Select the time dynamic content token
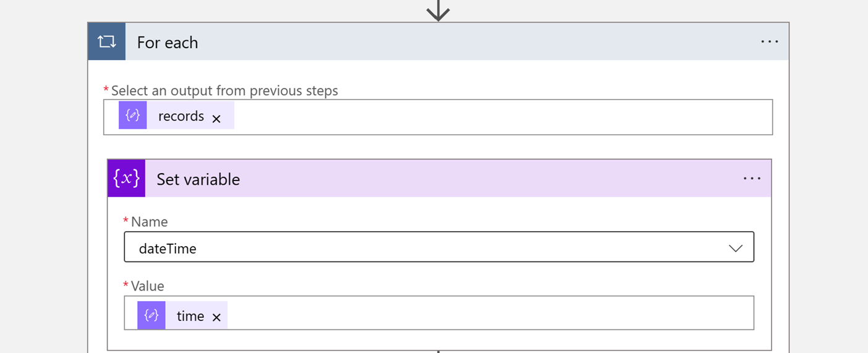Viewport: 868px width, 353px height. click(190, 316)
